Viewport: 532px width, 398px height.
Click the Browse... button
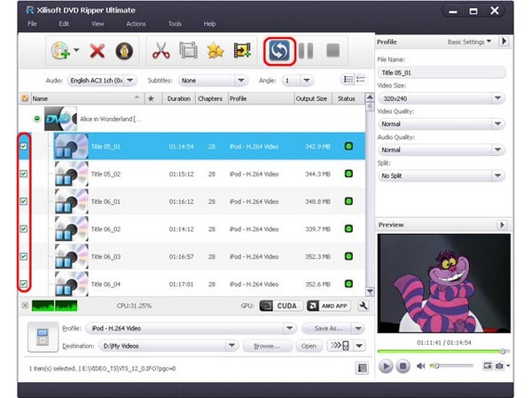point(267,345)
